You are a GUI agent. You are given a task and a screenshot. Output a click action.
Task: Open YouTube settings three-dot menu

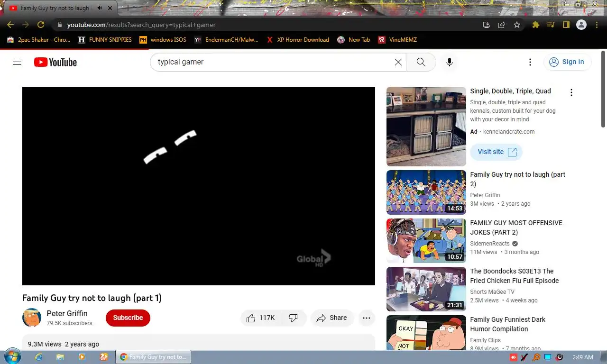tap(530, 62)
